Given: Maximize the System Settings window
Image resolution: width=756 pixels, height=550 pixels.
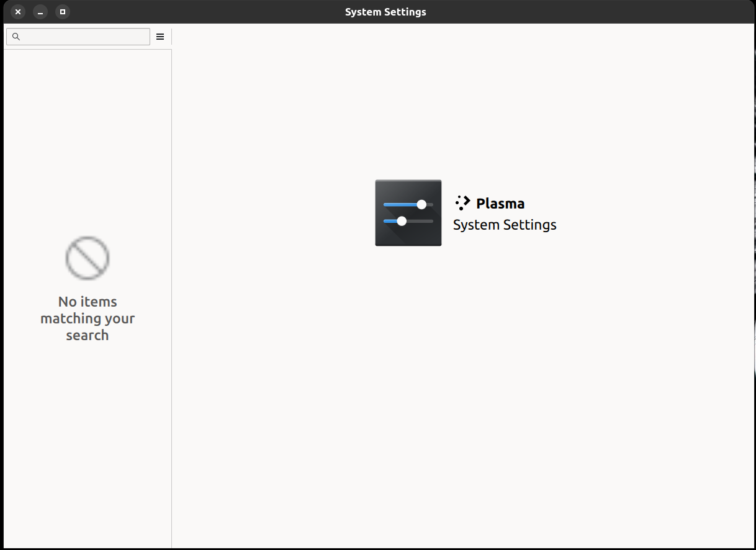Looking at the screenshot, I should [63, 12].
